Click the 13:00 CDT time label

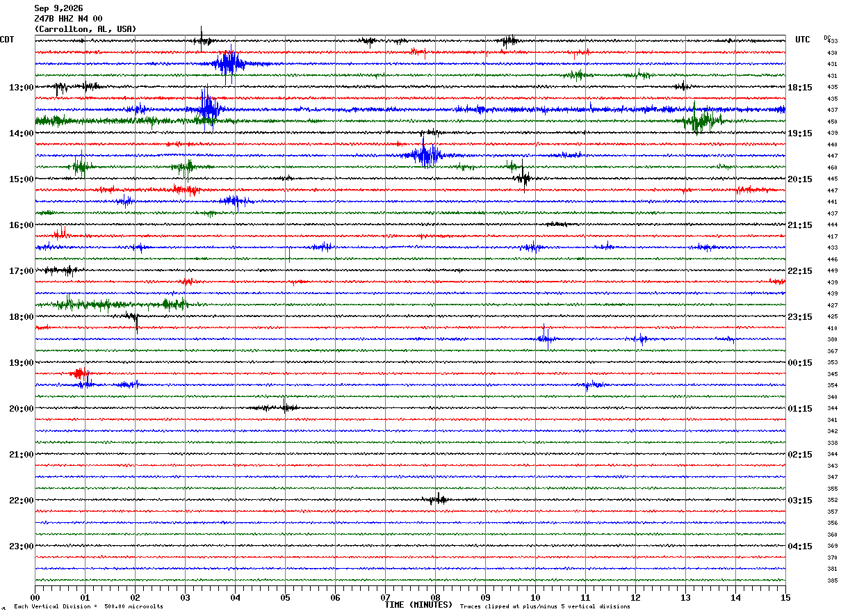pyautogui.click(x=21, y=88)
